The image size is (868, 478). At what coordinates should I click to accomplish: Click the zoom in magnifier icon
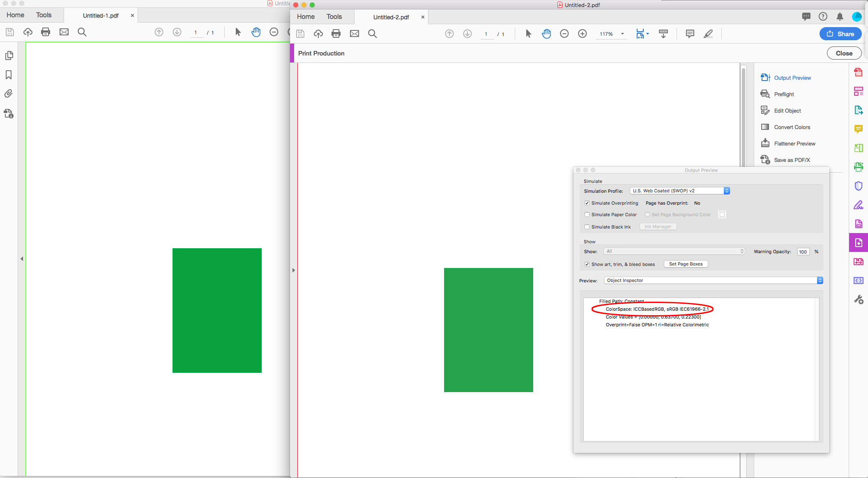pyautogui.click(x=583, y=34)
